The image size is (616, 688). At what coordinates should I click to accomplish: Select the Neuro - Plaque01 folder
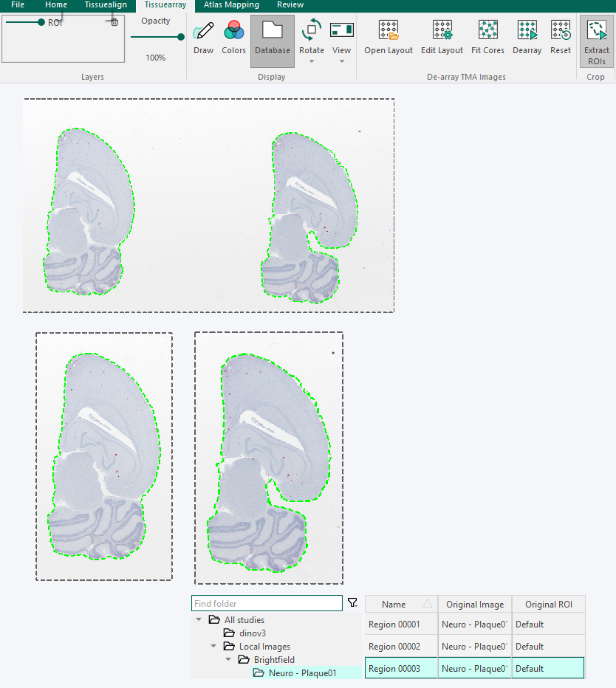302,672
